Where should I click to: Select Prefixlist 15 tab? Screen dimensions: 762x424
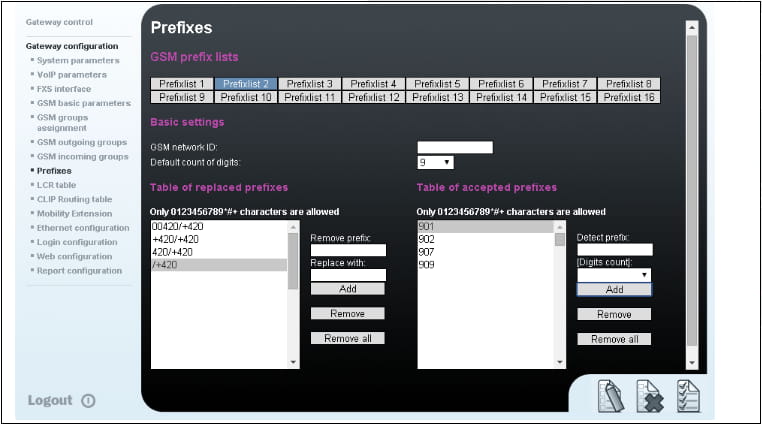(565, 97)
